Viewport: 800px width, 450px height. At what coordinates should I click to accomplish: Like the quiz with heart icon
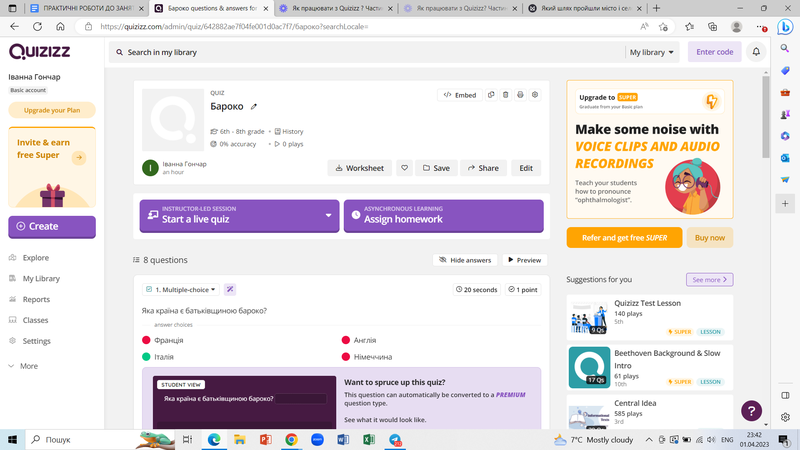pos(404,168)
